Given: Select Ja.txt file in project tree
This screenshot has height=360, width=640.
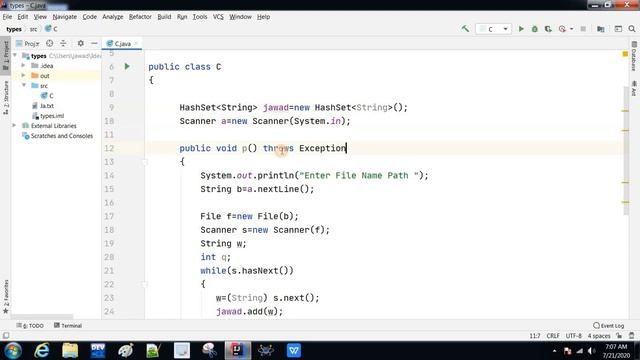Looking at the screenshot, I should click(x=43, y=106).
